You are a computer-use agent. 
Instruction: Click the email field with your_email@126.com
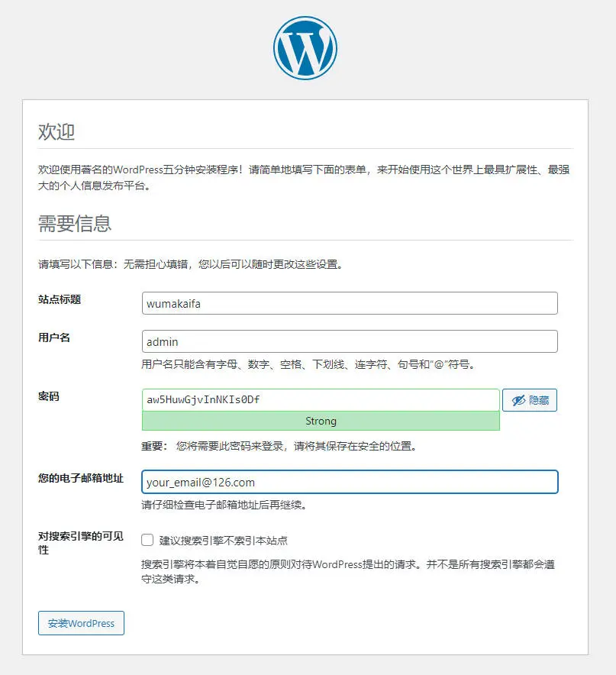tap(350, 482)
